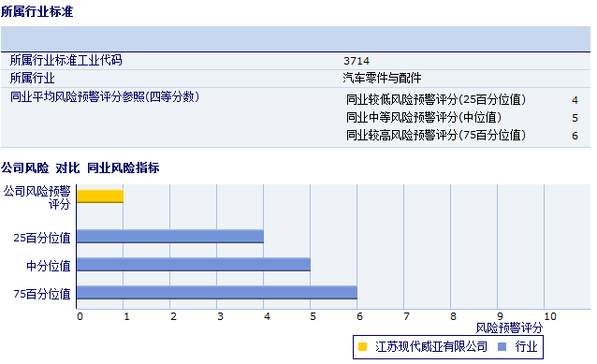Click the 汽车零件与配件 industry value

(382, 78)
